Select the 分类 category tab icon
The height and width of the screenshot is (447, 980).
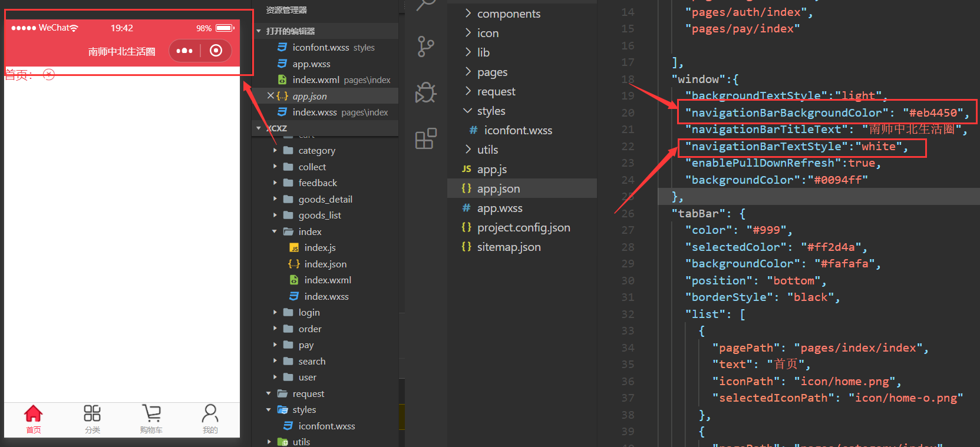pos(92,413)
